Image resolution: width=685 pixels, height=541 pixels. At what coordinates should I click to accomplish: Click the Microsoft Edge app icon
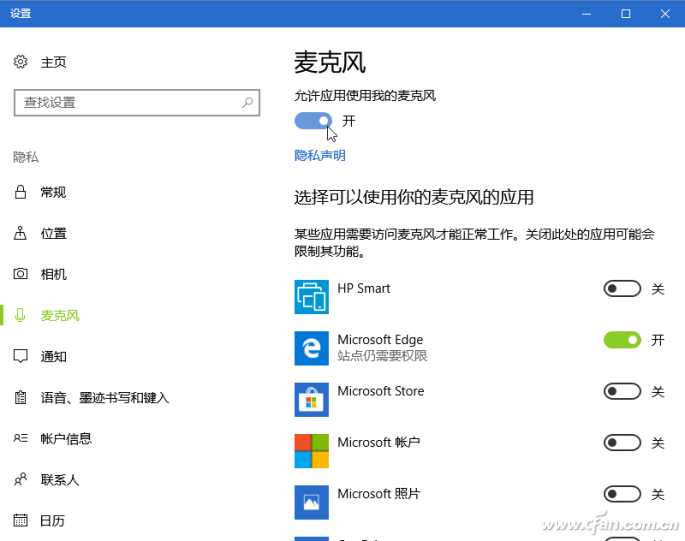coord(311,348)
